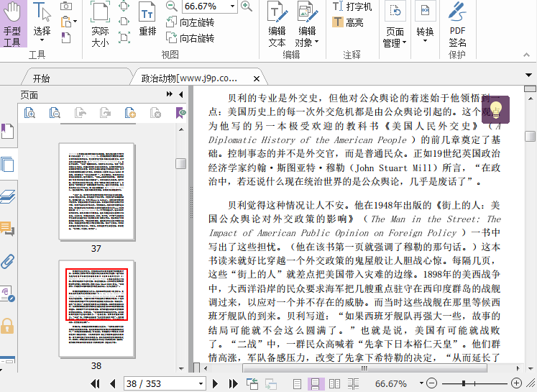Click the Typewriter (打字机) tool
This screenshot has height=392, width=537.
352,6
